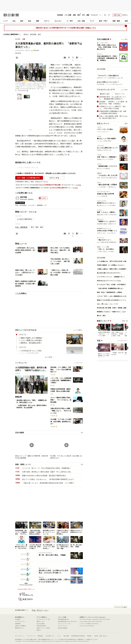The image size is (131, 644).
Task: Play the second video in 注目の動画
Action: pyautogui.click(x=66, y=445)
